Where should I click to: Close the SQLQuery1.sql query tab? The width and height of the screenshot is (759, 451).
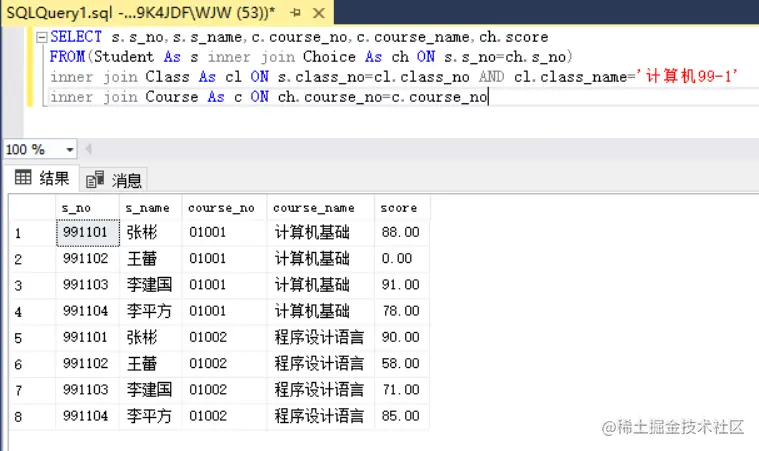click(x=319, y=13)
